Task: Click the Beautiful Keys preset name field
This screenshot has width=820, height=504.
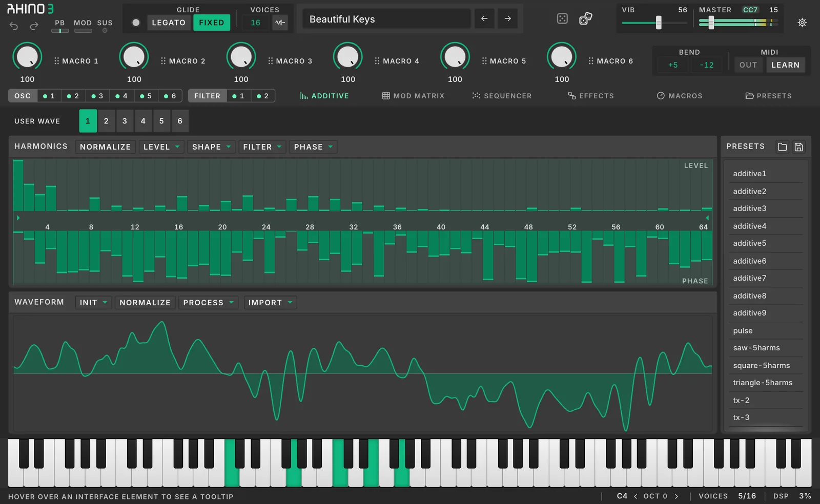Action: 387,19
